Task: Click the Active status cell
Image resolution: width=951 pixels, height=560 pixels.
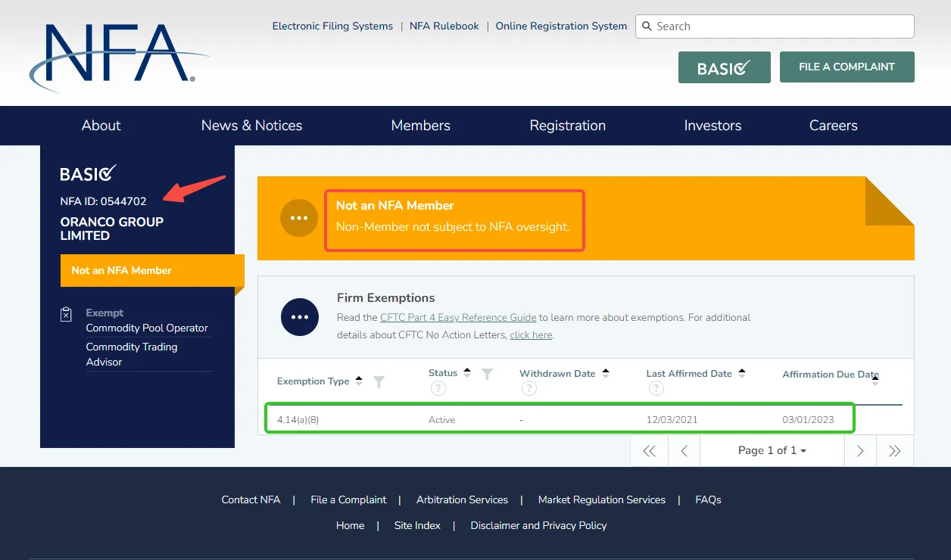Action: [442, 419]
